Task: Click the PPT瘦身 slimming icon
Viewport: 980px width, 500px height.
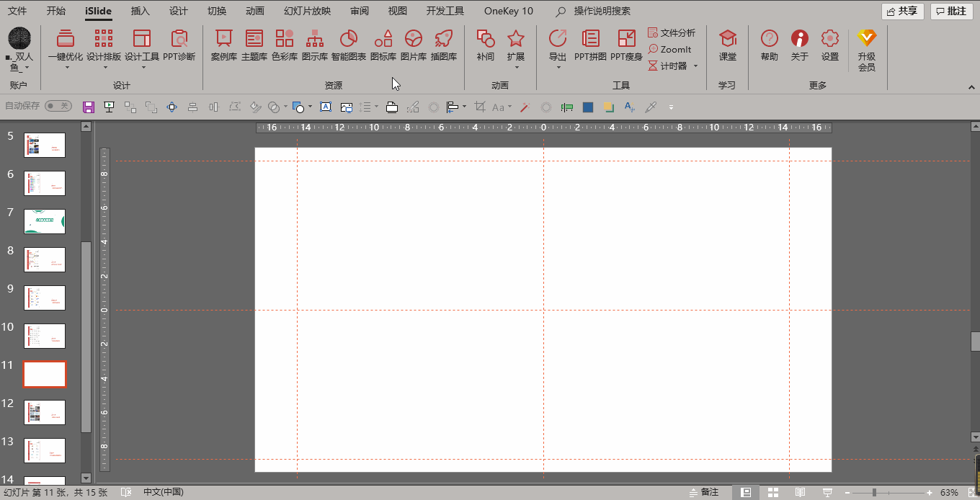Action: pyautogui.click(x=626, y=45)
